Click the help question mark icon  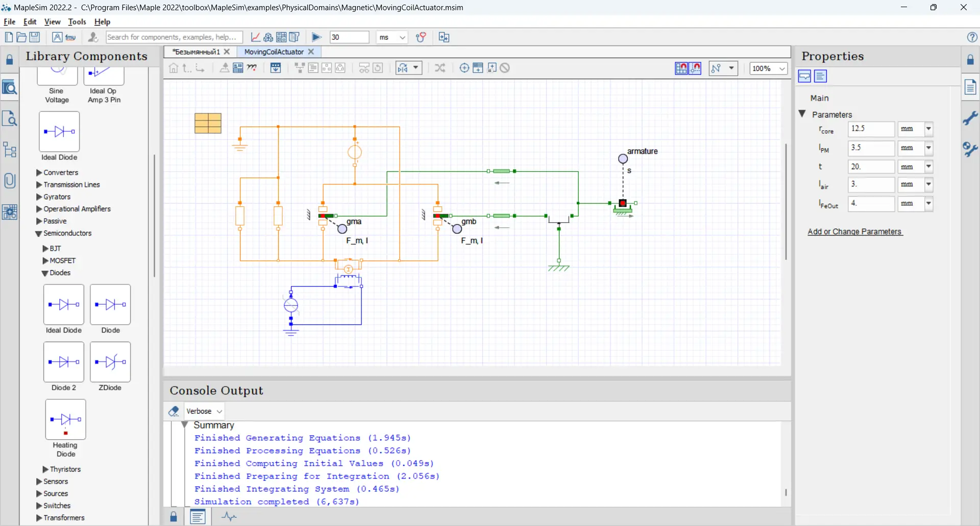coord(972,37)
